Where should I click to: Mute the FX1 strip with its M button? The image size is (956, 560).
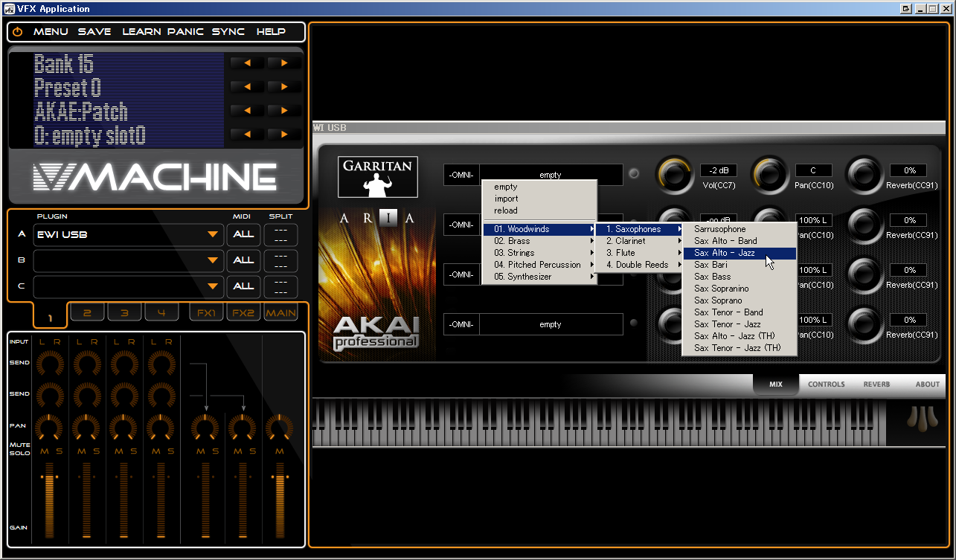[x=199, y=451]
